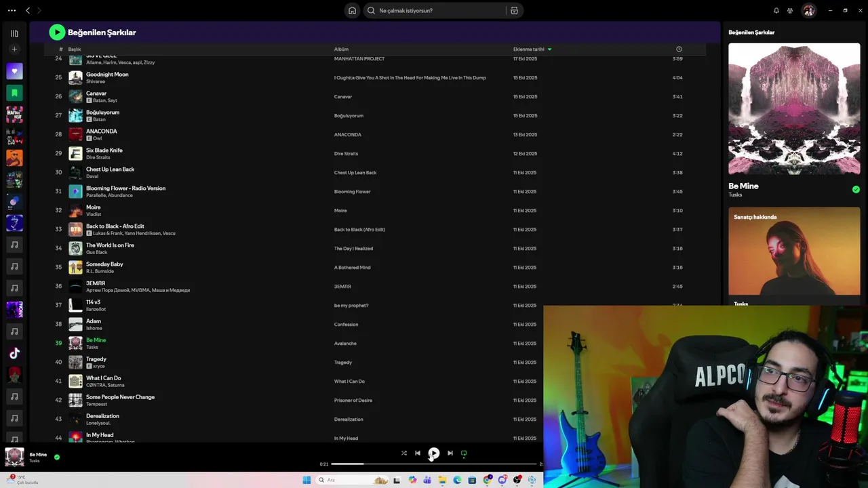Go back with the left arrow
Screen dimensions: 868x488
pos(28,10)
